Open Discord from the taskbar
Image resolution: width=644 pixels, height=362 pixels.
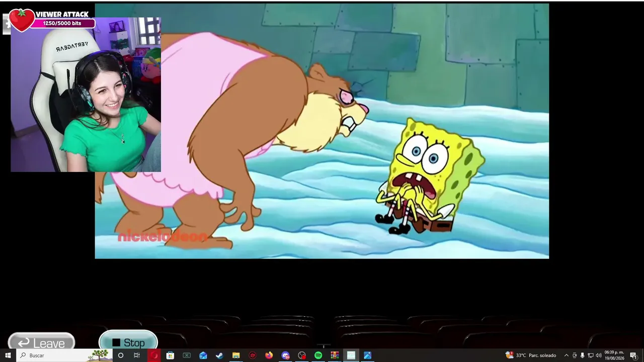coord(285,355)
